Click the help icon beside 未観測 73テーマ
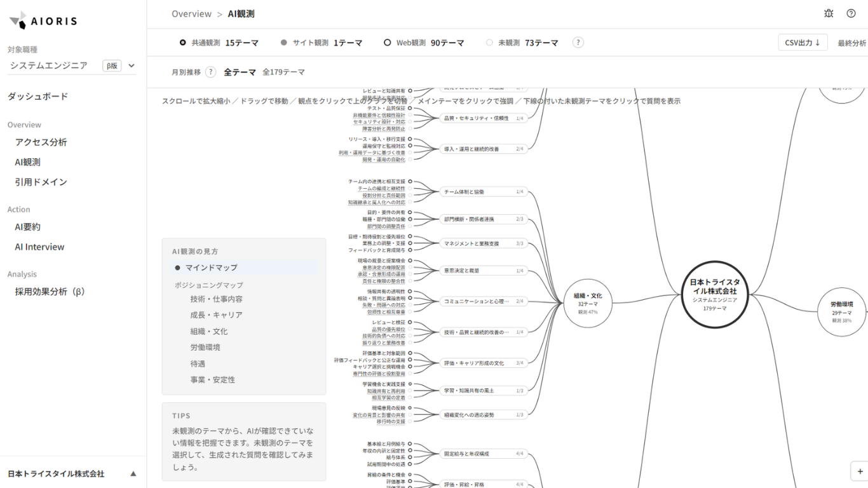 coord(578,43)
